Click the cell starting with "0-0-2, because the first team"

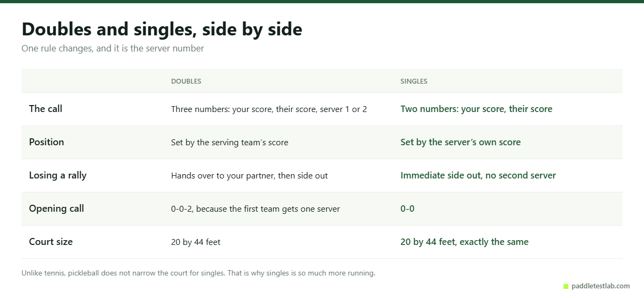[x=255, y=209]
